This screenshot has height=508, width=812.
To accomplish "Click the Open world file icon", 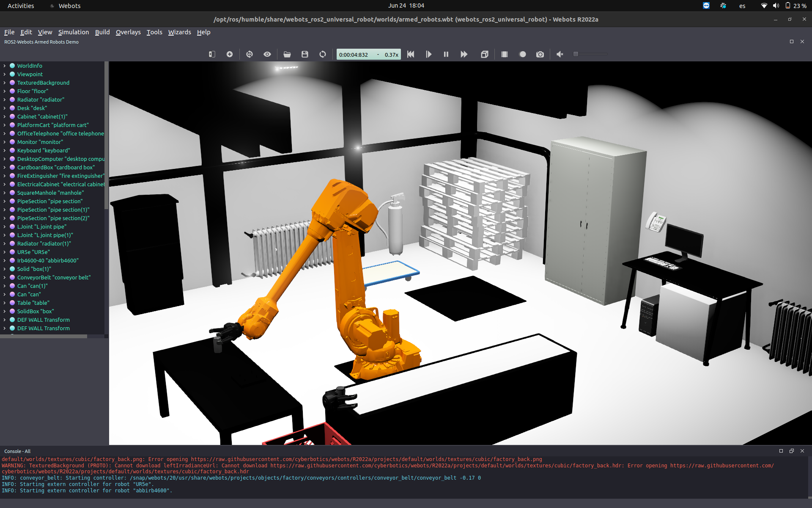I will (x=287, y=54).
